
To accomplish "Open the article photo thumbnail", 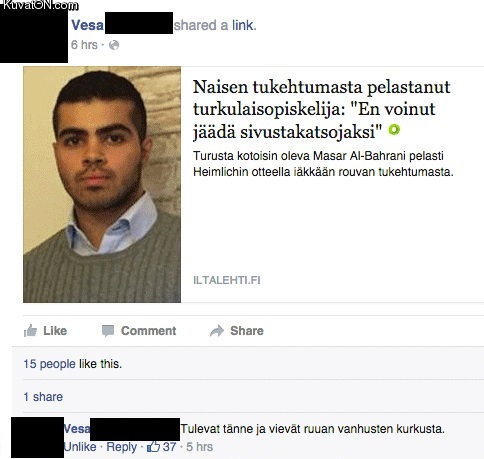I will (102, 184).
